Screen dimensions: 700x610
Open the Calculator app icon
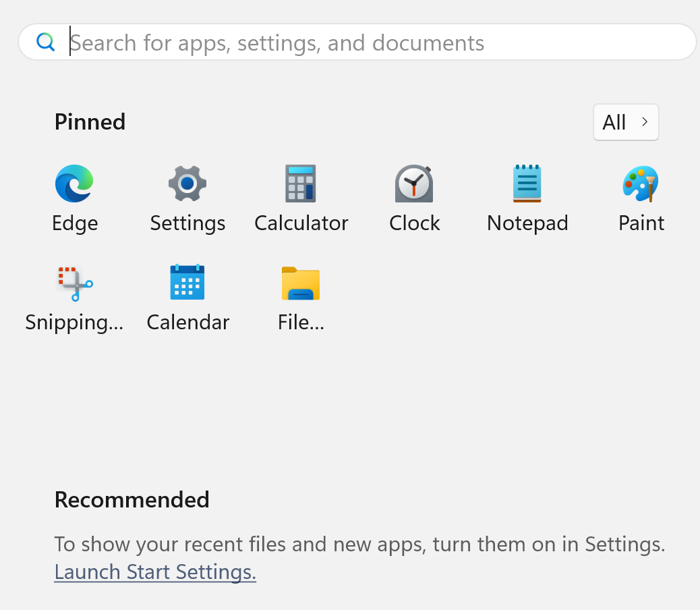(x=301, y=184)
